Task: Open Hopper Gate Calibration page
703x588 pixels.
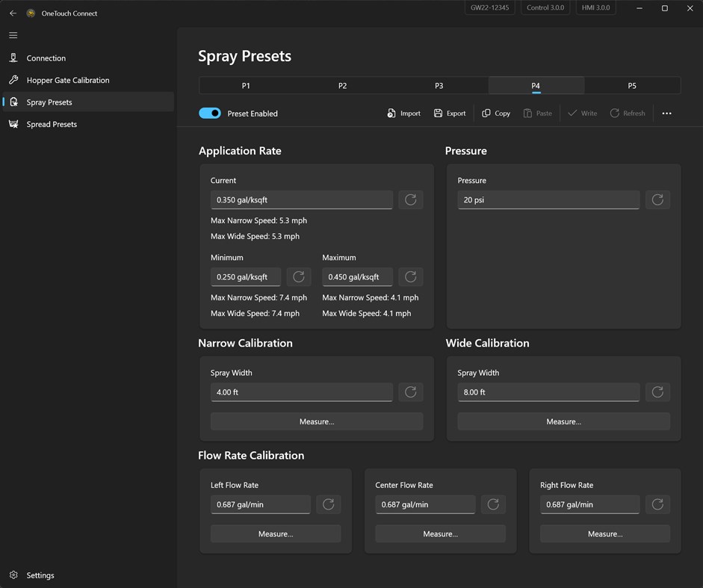Action: 68,80
